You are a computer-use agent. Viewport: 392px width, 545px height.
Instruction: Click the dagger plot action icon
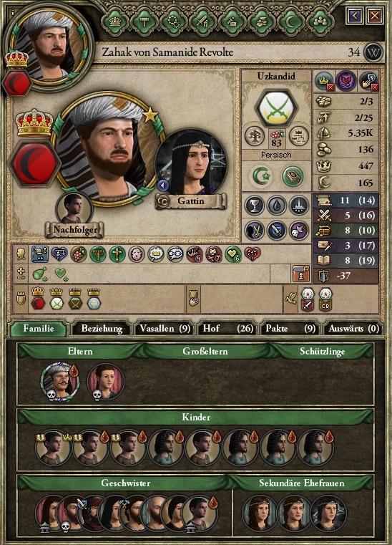[x=276, y=231]
